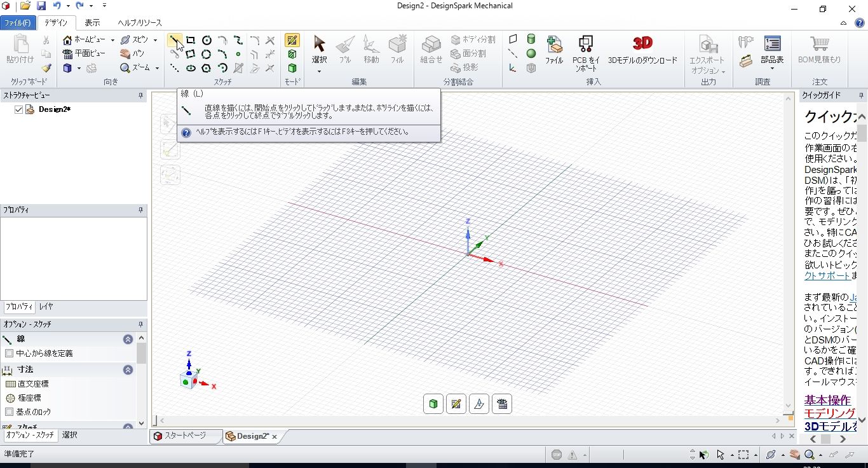Click the Combine (組合せ) tool icon

(x=431, y=49)
